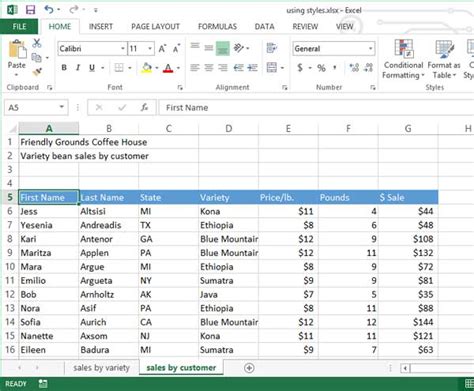Open Alignment dialog launcher

coord(284,88)
